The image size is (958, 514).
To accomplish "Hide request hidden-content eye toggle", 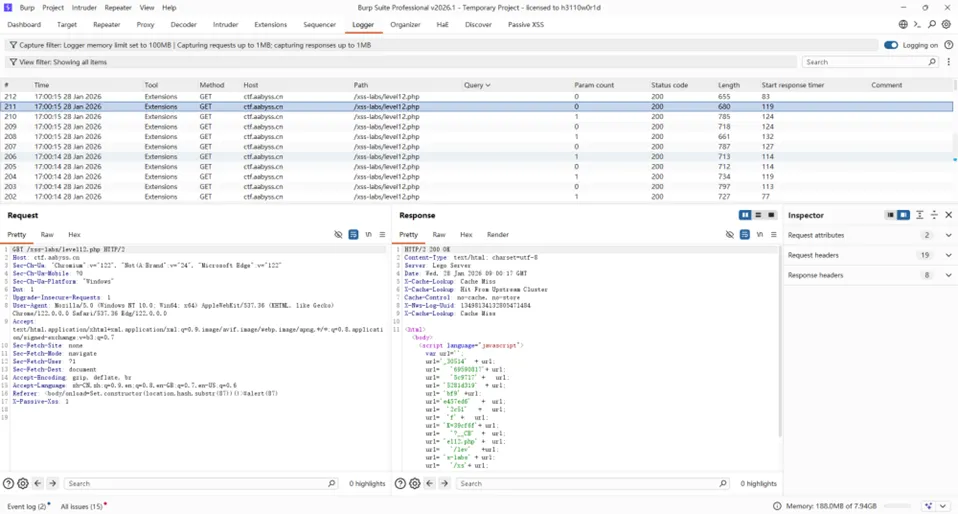I will 338,235.
